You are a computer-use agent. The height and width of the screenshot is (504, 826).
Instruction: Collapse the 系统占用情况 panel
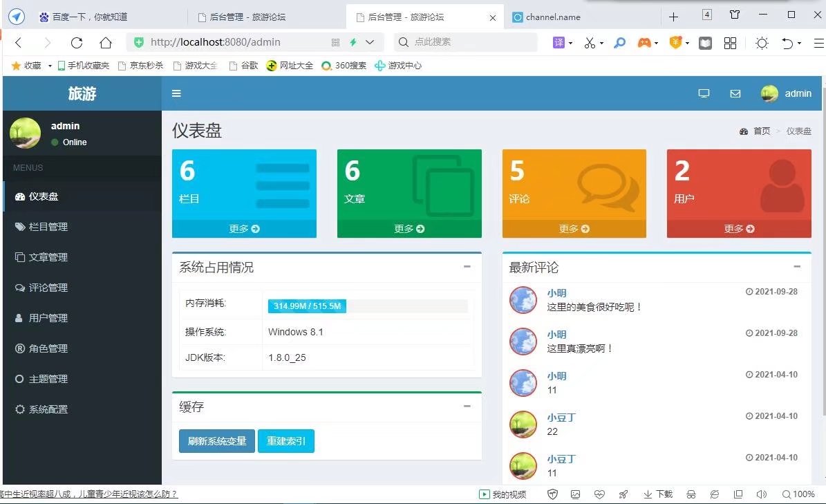pyautogui.click(x=467, y=266)
